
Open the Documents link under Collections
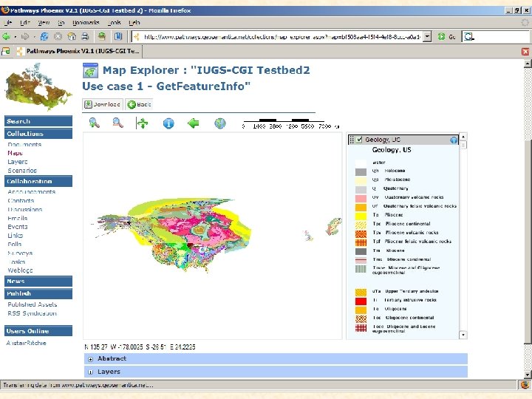tap(24, 145)
